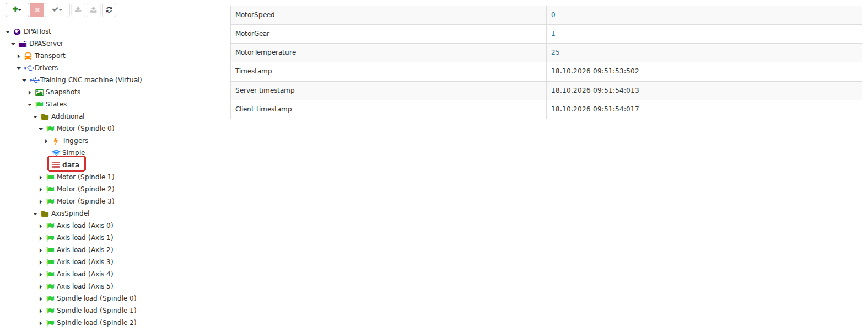The width and height of the screenshot is (868, 331).
Task: Select Axis load (Axis 4) tree label
Action: [x=85, y=274]
